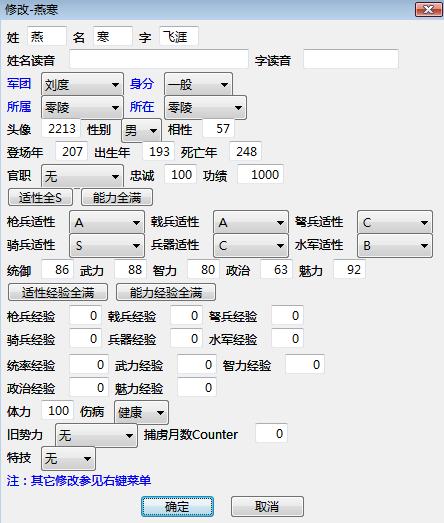
Task: Open the 骑兵适性 dropdown showing S
Action: click(107, 245)
